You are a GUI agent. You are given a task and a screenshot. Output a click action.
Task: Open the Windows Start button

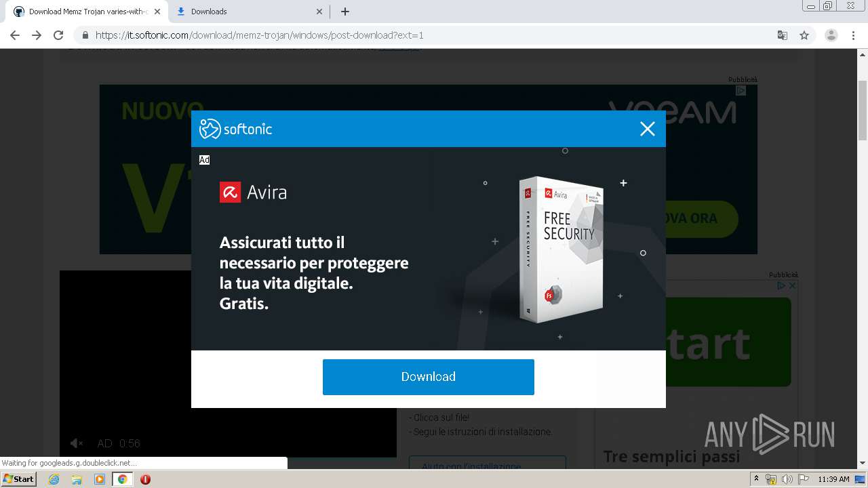click(18, 479)
